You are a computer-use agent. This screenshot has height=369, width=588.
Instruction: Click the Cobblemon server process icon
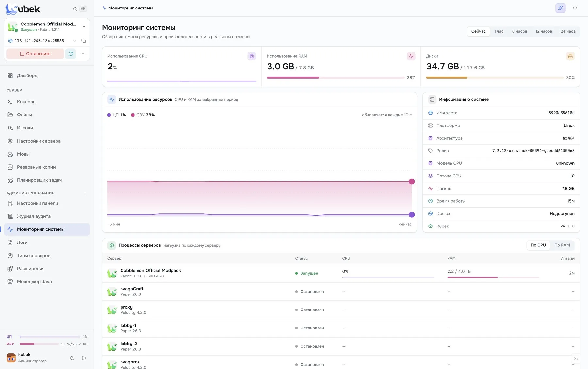(x=112, y=273)
